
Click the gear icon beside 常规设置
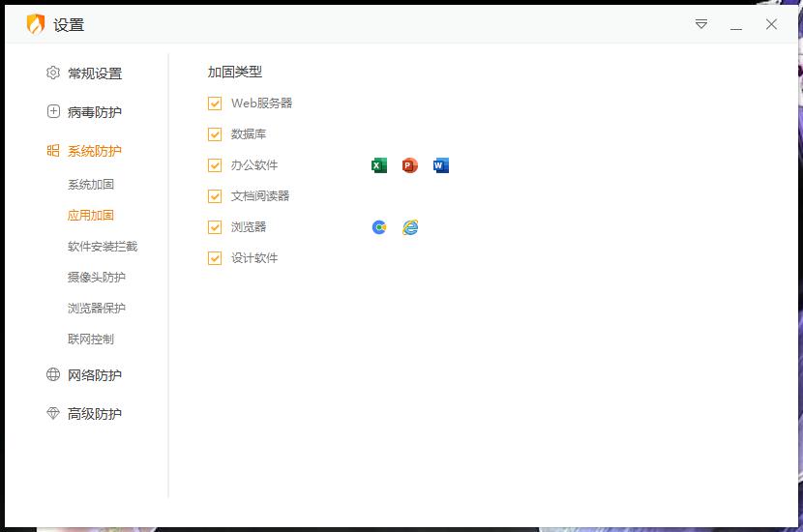[53, 73]
